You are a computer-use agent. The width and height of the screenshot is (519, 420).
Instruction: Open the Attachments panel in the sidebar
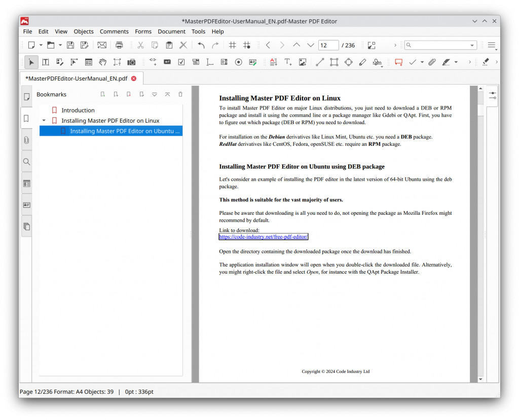[26, 140]
